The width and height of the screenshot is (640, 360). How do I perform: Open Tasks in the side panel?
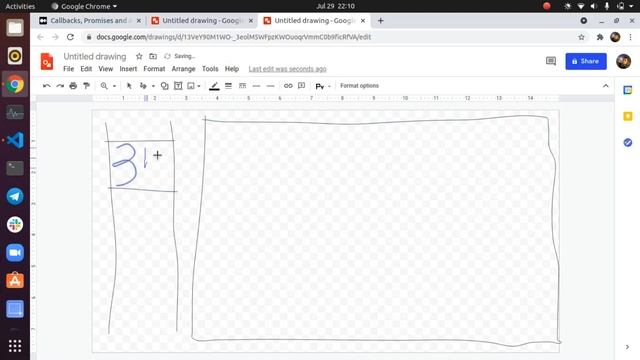(x=627, y=142)
